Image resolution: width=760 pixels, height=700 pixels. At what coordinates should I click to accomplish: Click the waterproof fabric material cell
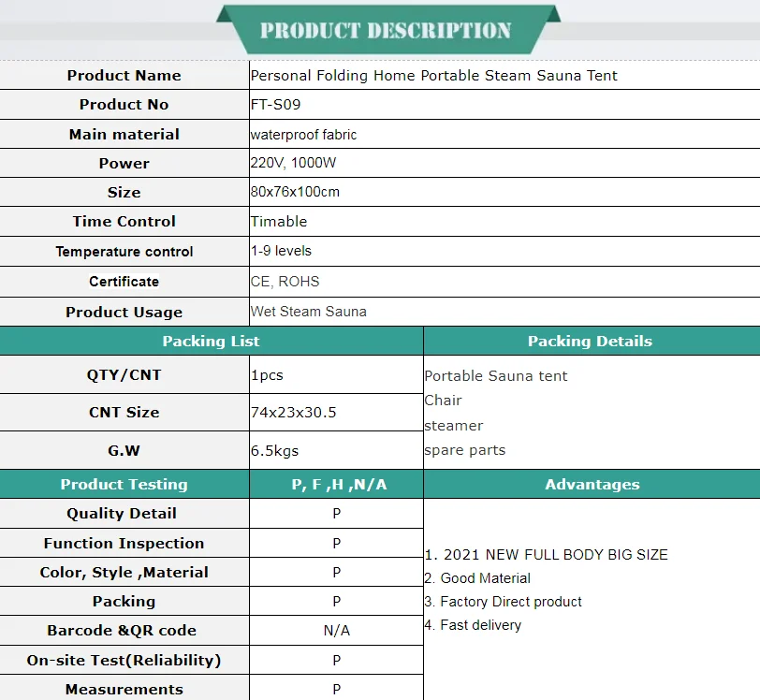pos(504,134)
